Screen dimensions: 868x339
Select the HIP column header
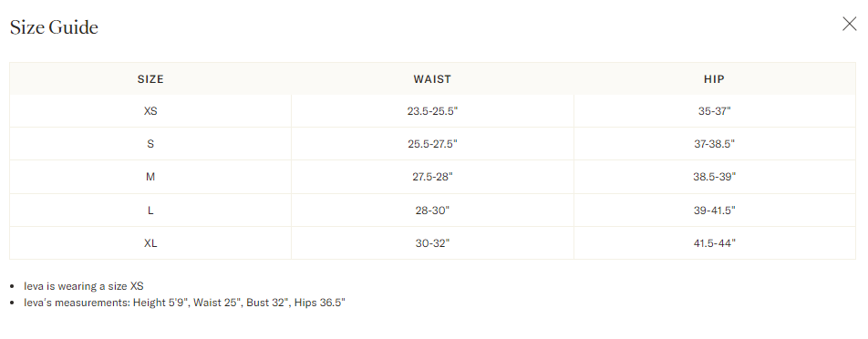(x=714, y=79)
